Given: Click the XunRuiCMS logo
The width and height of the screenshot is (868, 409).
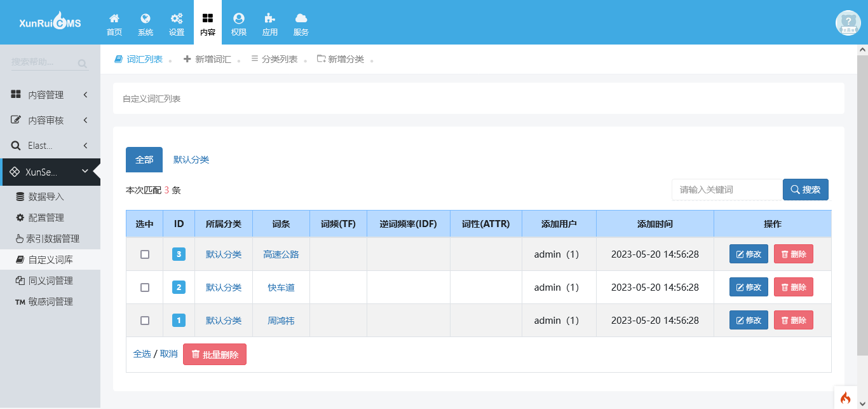Looking at the screenshot, I should (x=50, y=22).
